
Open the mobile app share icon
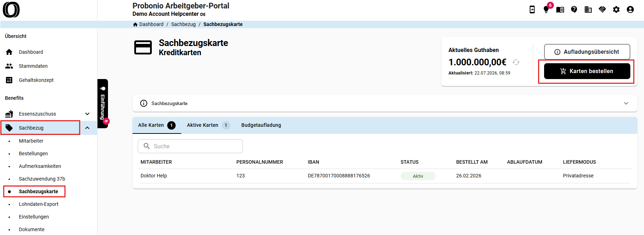532,10
